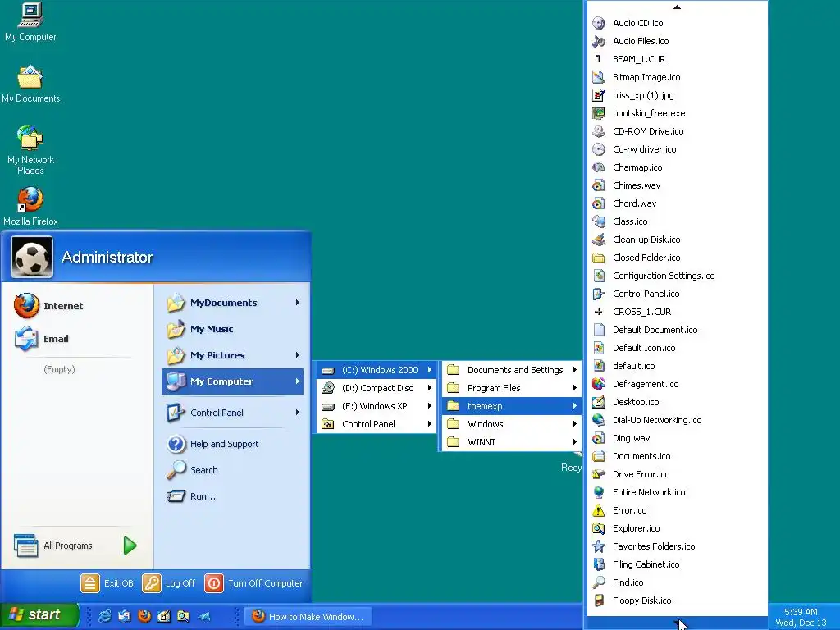Click the Administrator soccer ball avatar
The image size is (840, 630).
[32, 257]
